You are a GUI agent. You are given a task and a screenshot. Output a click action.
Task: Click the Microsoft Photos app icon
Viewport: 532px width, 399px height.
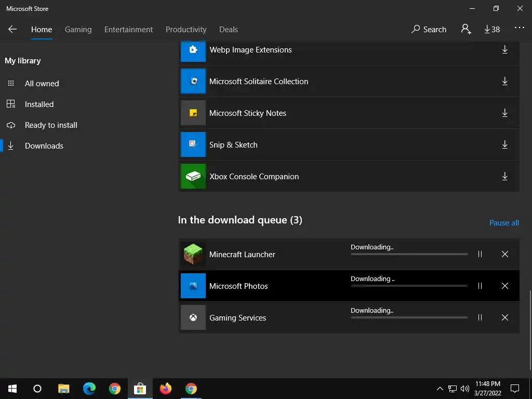coord(193,286)
